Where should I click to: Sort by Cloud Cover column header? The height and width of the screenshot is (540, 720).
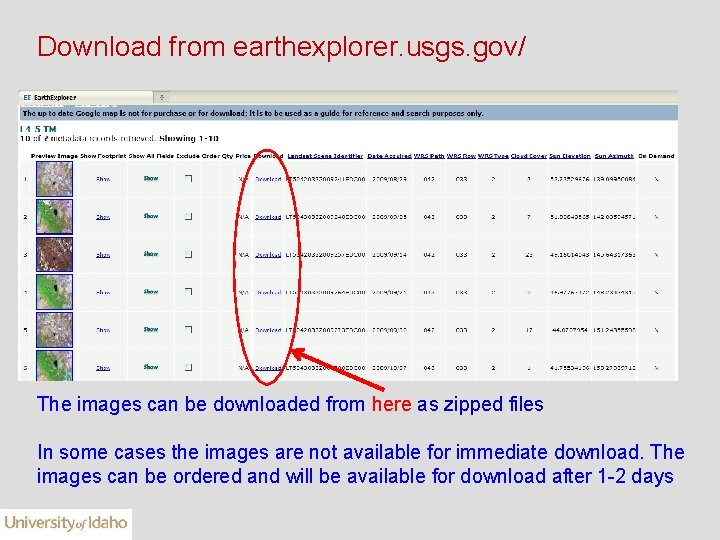point(529,156)
